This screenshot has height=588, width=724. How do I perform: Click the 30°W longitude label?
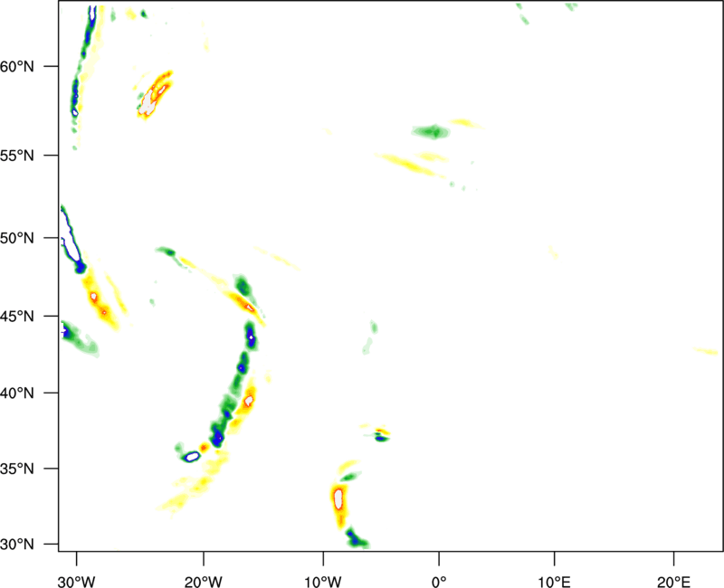click(77, 582)
